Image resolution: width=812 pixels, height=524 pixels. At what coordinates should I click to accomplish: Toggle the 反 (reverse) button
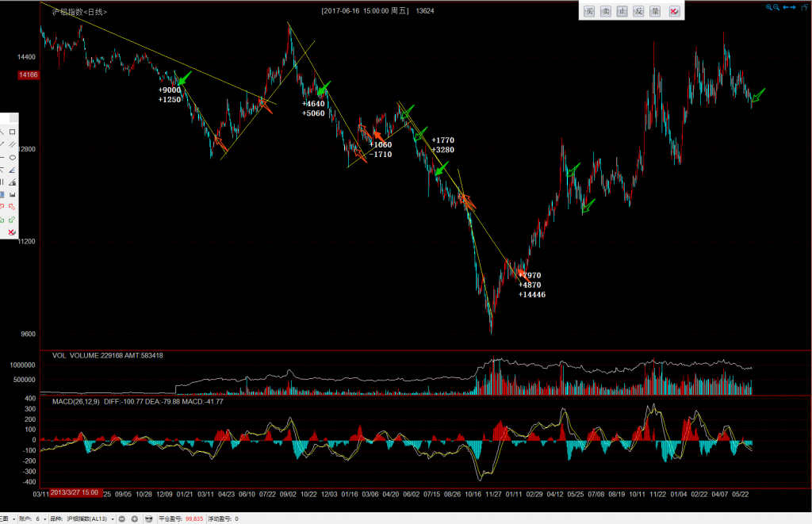[x=638, y=11]
